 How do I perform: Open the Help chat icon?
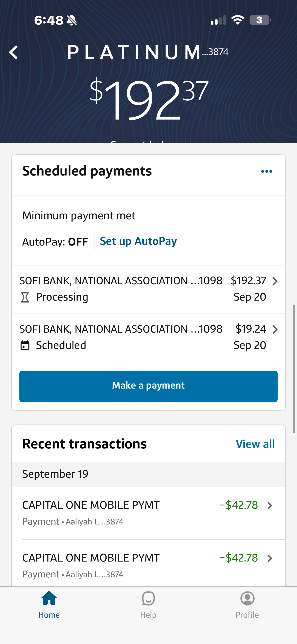(x=148, y=598)
